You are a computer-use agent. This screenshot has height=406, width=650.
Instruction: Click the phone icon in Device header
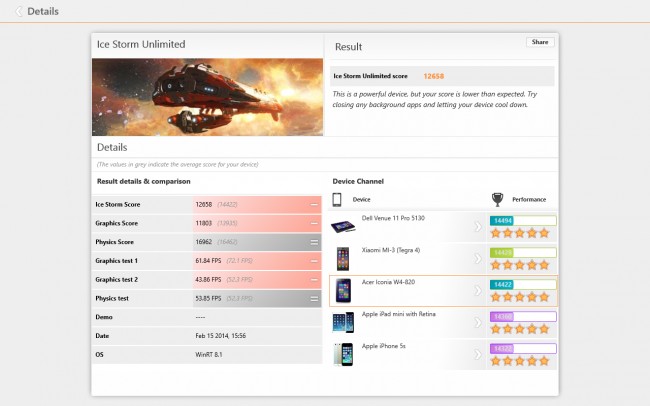coord(337,199)
